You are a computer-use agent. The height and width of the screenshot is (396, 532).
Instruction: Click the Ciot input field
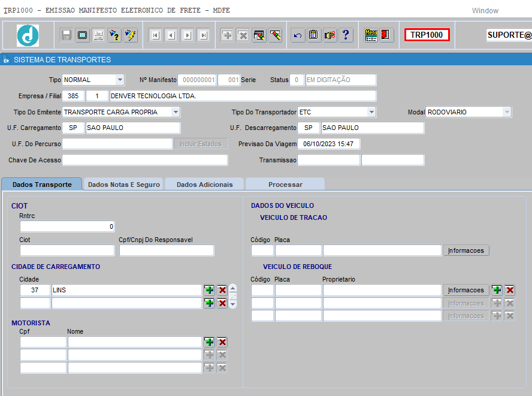point(67,250)
